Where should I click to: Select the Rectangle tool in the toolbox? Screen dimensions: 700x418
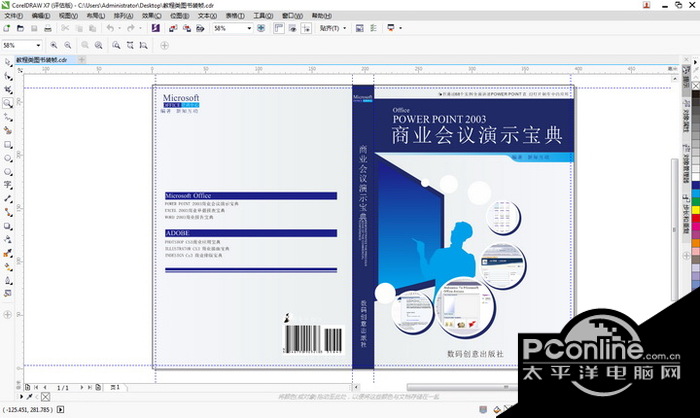[x=8, y=145]
